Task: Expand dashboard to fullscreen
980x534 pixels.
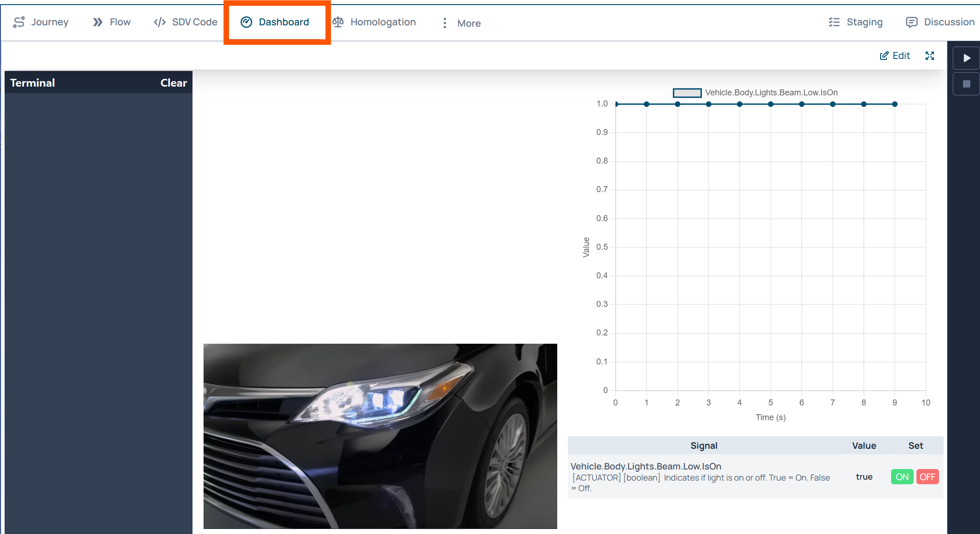Action: [x=930, y=56]
